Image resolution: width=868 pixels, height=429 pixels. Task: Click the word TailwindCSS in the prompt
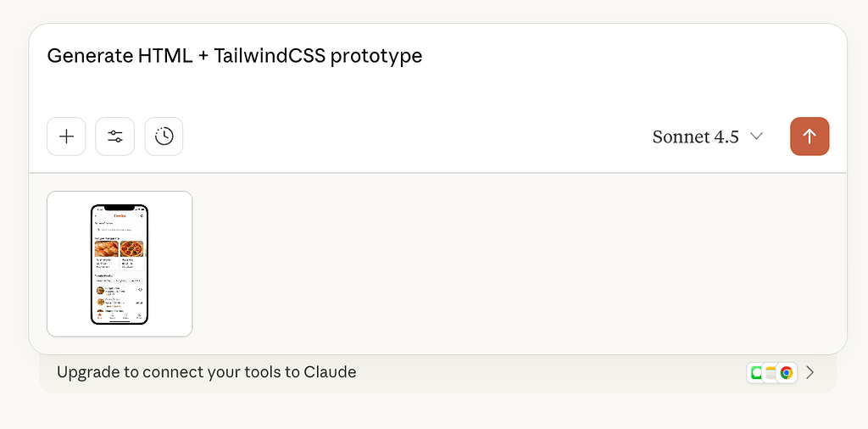(x=269, y=56)
